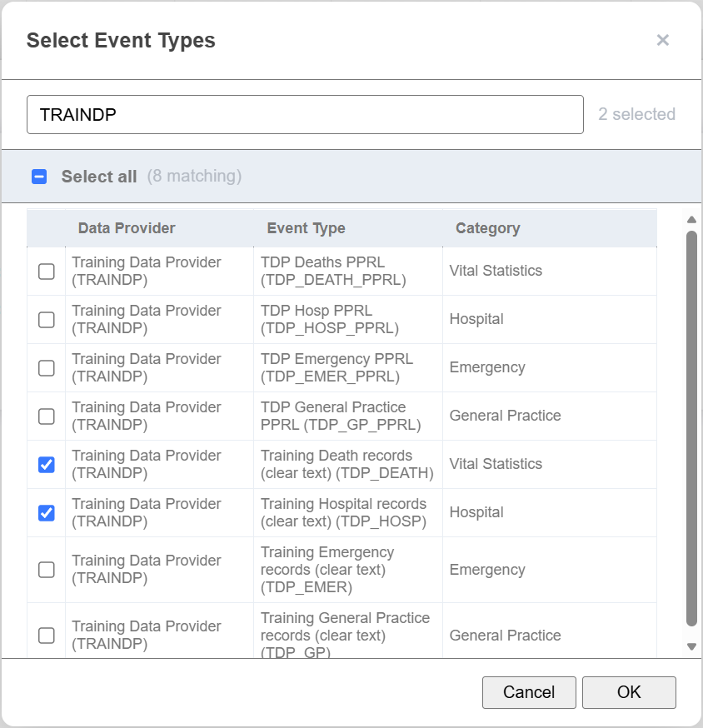Screen dimensions: 703x728
Task: Click the 2 selected counter text
Action: pos(636,114)
